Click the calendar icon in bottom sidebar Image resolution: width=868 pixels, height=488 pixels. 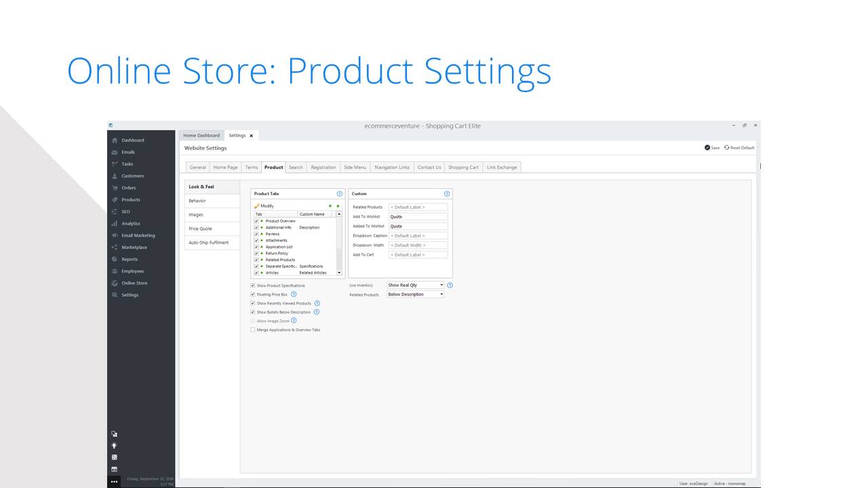tap(114, 469)
